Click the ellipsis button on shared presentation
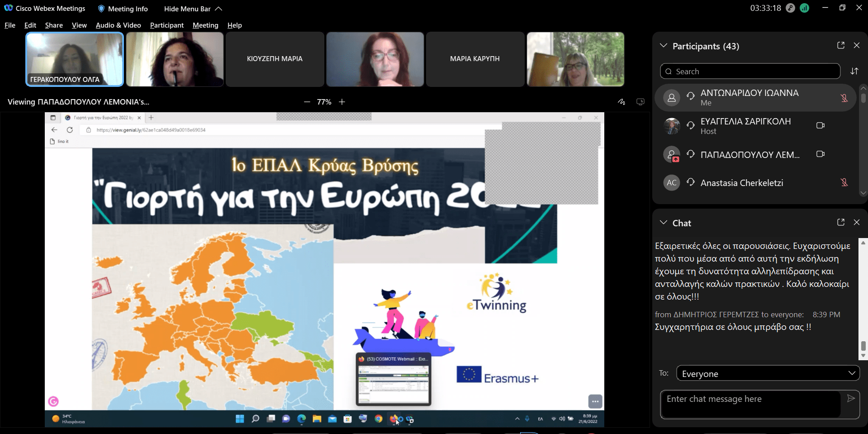The height and width of the screenshot is (434, 868). tap(595, 401)
